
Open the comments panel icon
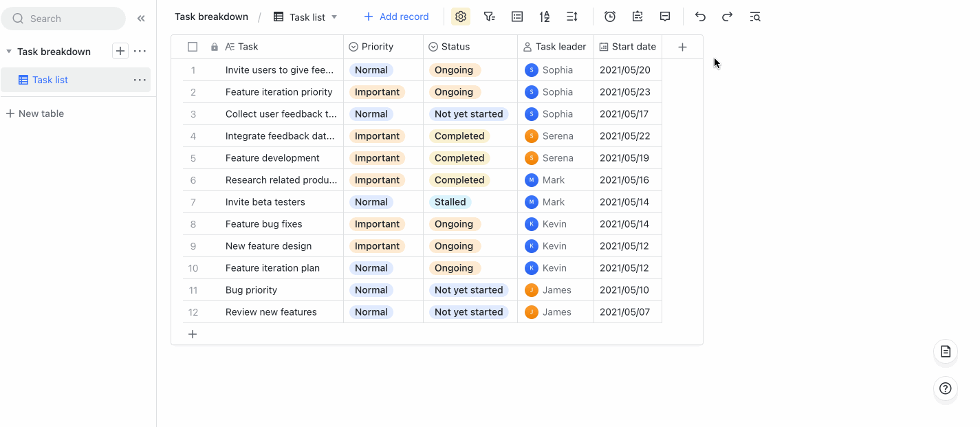point(664,16)
